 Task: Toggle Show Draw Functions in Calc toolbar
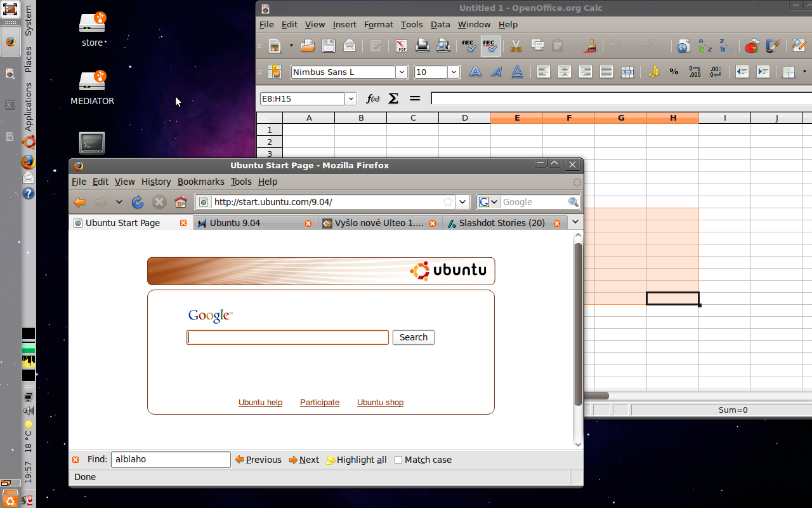773,46
